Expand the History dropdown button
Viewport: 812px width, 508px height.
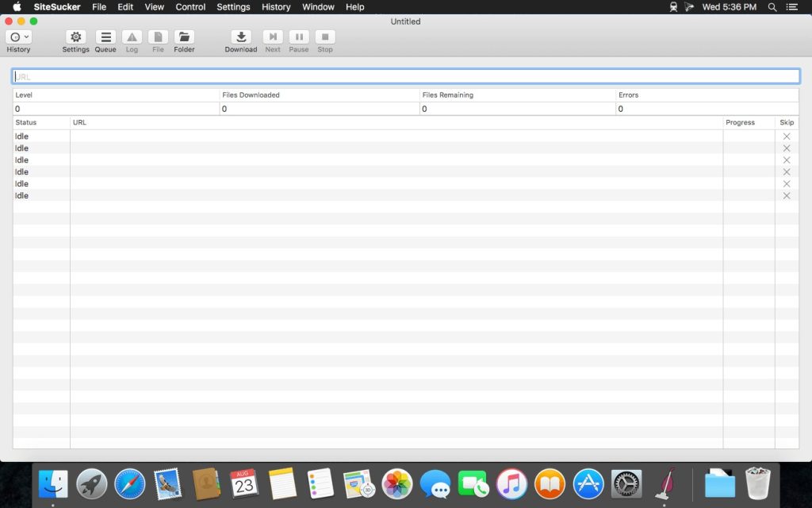[18, 37]
